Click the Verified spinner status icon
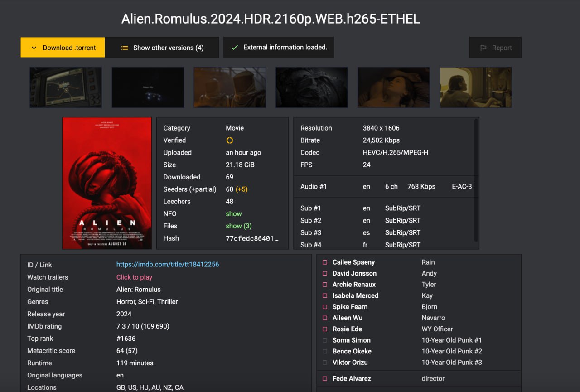 tap(230, 140)
